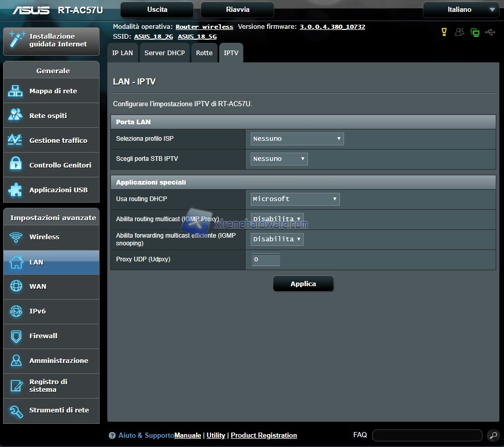The height and width of the screenshot is (447, 504).
Task: Switch to the Rotte tab
Action: [204, 53]
